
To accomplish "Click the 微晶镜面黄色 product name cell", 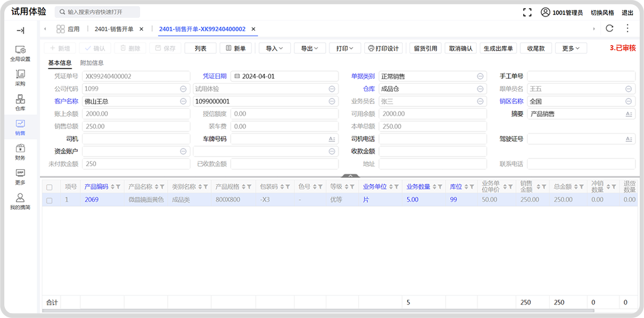I will pos(146,200).
